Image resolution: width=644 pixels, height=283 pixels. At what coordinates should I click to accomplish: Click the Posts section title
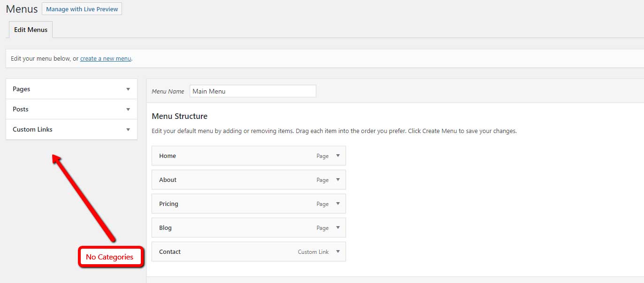[x=21, y=109]
